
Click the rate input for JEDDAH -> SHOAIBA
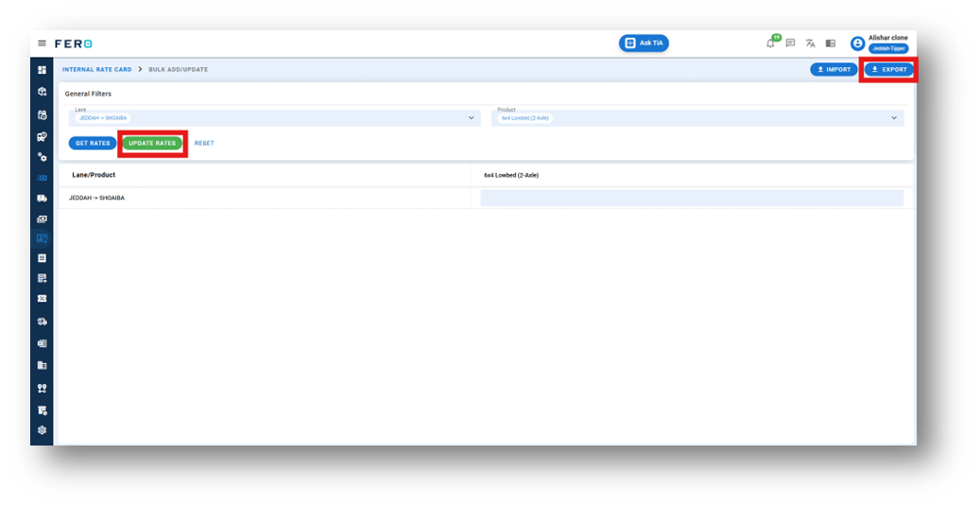click(x=692, y=198)
